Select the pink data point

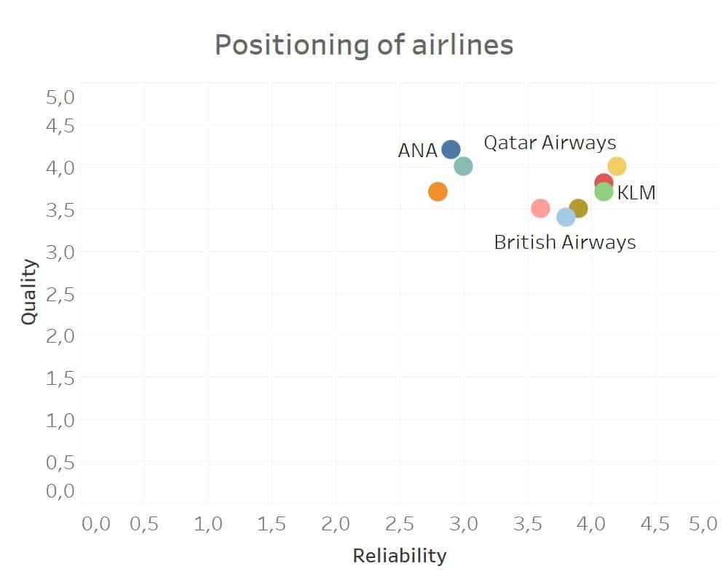click(540, 209)
